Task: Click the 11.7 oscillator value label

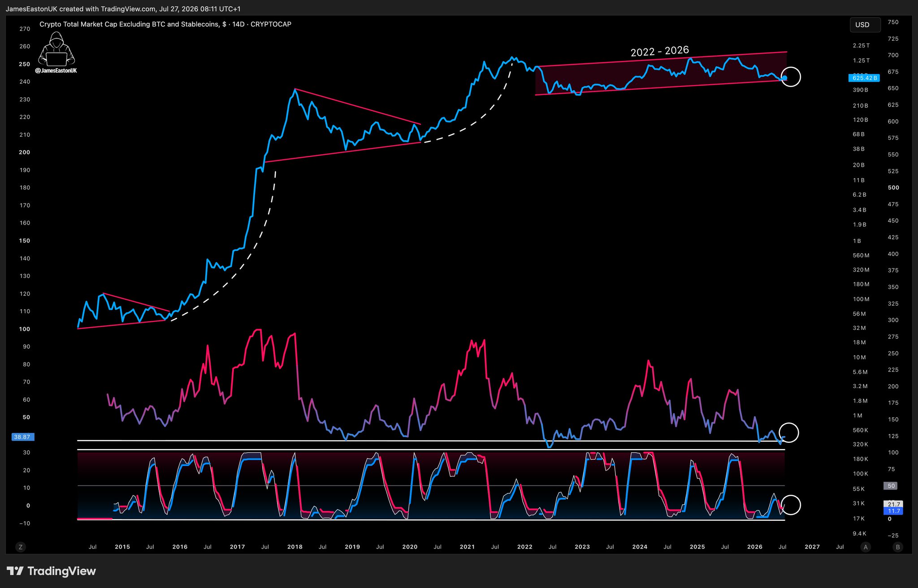Action: pyautogui.click(x=894, y=511)
